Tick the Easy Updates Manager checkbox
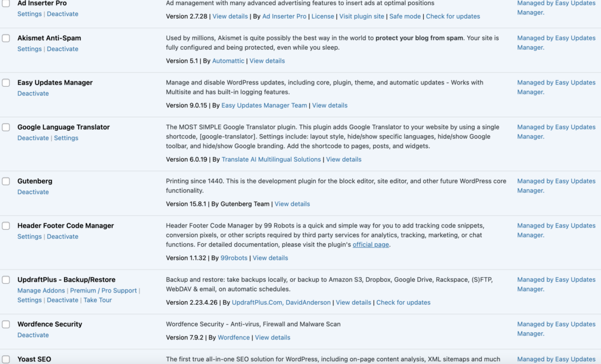 [6, 83]
